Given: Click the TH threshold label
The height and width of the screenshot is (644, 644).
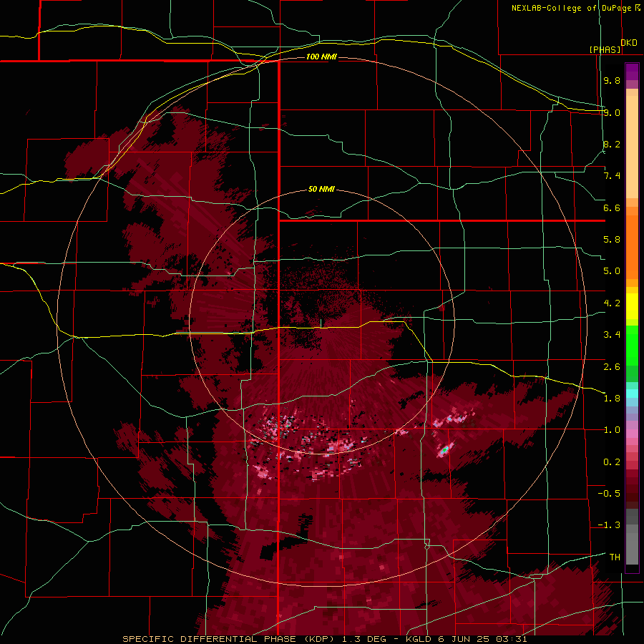Looking at the screenshot, I should (x=615, y=557).
